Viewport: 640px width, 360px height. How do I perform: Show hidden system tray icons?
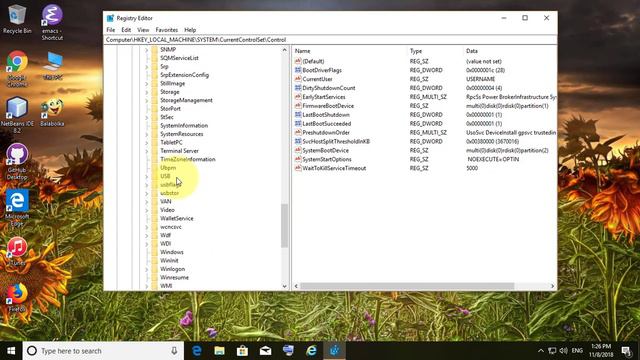point(540,351)
